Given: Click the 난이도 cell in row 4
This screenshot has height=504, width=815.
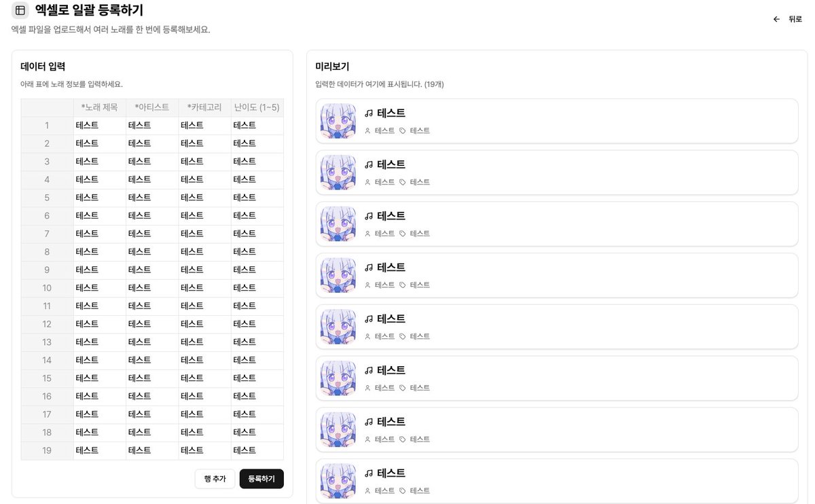Looking at the screenshot, I should pyautogui.click(x=257, y=179).
